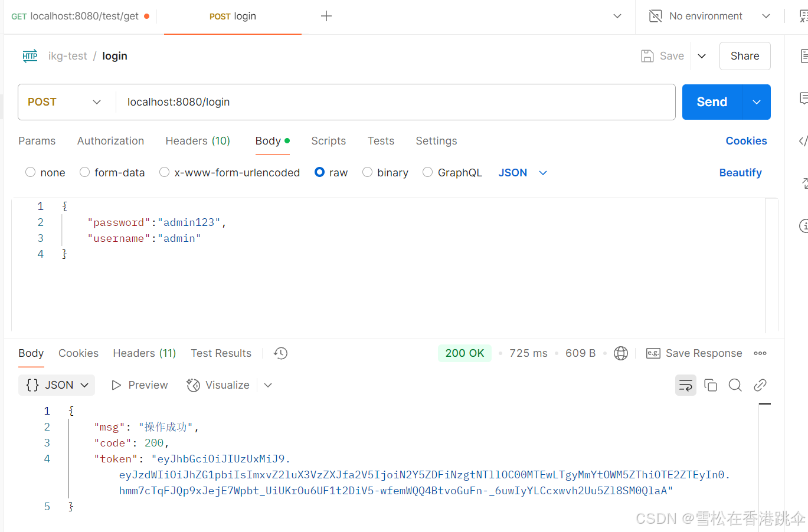The width and height of the screenshot is (808, 532).
Task: Toggle response word wrap icon
Action: (686, 385)
